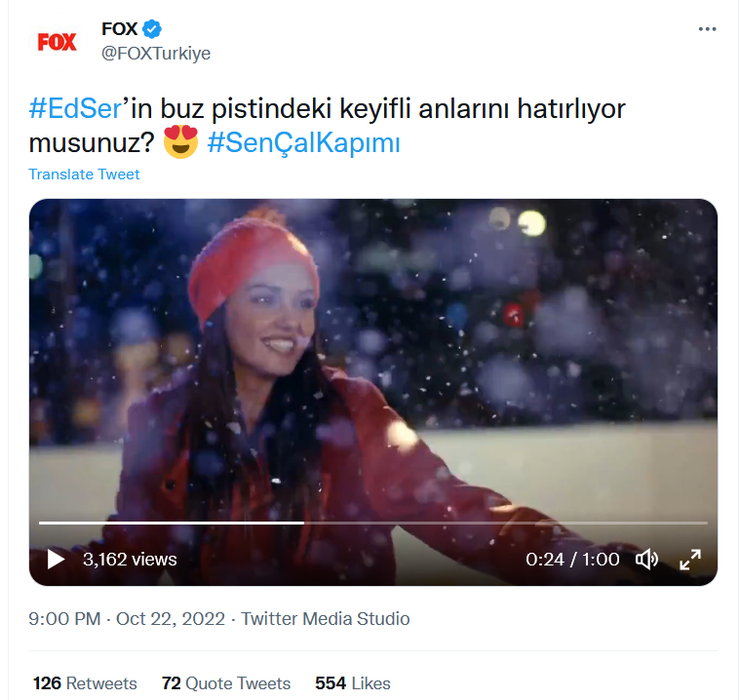Screen dimensions: 740x700
Task: Click the heart-eyes emoji in the tweet
Action: (x=181, y=142)
